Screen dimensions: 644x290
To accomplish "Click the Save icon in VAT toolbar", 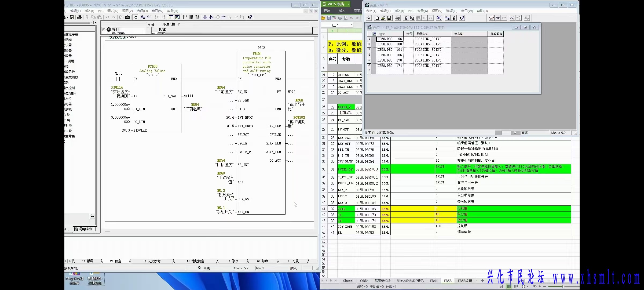I will click(389, 18).
